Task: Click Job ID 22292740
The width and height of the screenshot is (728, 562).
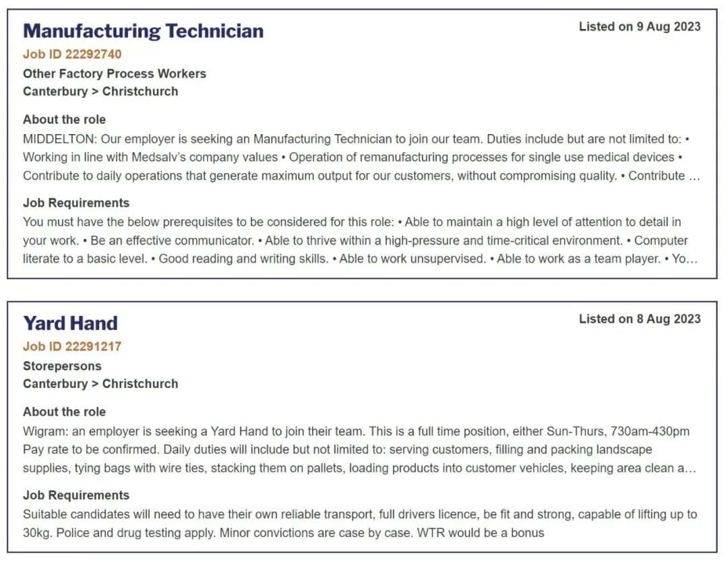Action: click(72, 55)
